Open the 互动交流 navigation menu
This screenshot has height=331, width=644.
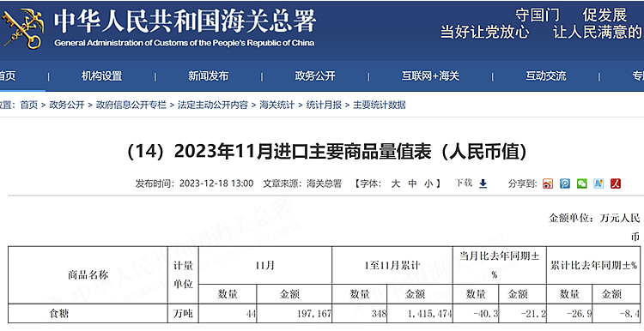pyautogui.click(x=546, y=75)
